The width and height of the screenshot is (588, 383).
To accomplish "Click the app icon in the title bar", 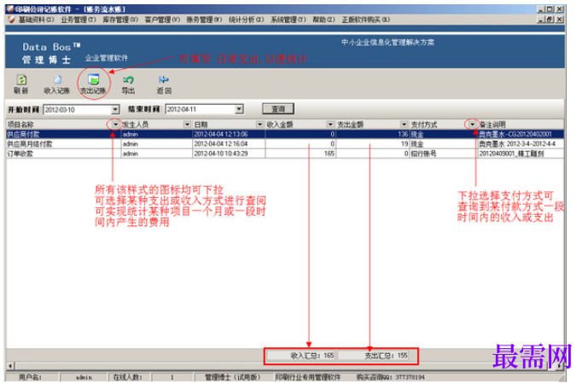I will [10, 9].
